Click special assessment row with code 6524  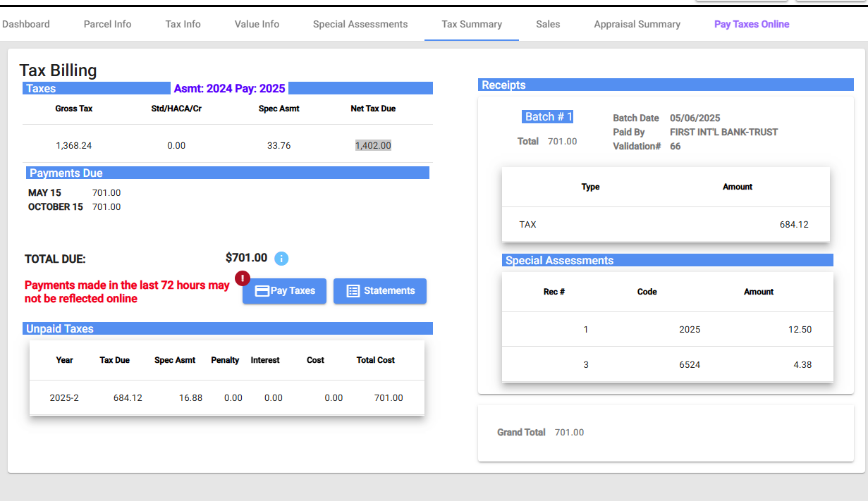coord(667,365)
